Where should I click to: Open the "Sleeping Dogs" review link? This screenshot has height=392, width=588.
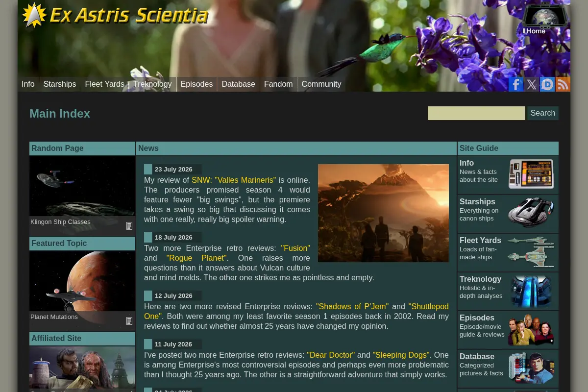(x=401, y=355)
